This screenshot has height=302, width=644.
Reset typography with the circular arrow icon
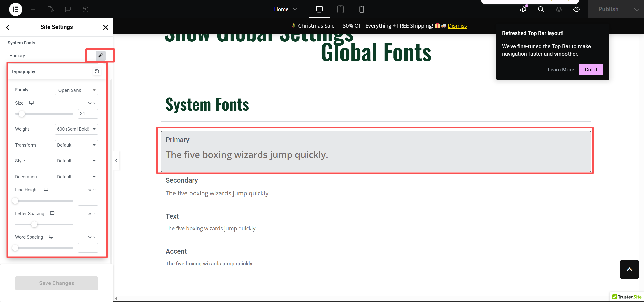tap(97, 72)
